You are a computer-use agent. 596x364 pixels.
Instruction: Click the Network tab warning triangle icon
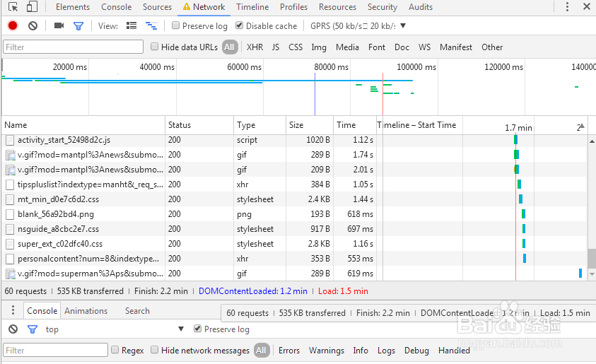click(x=186, y=7)
